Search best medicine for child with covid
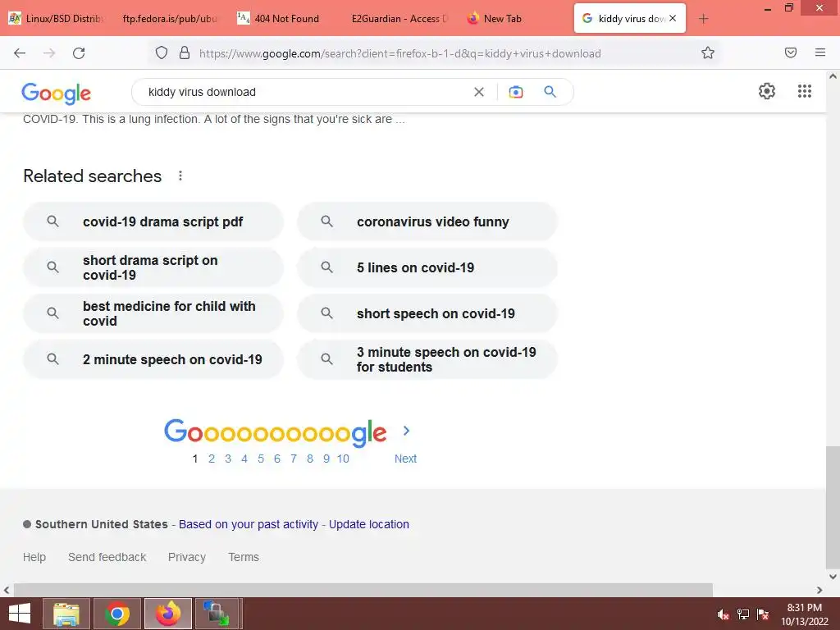 click(153, 313)
